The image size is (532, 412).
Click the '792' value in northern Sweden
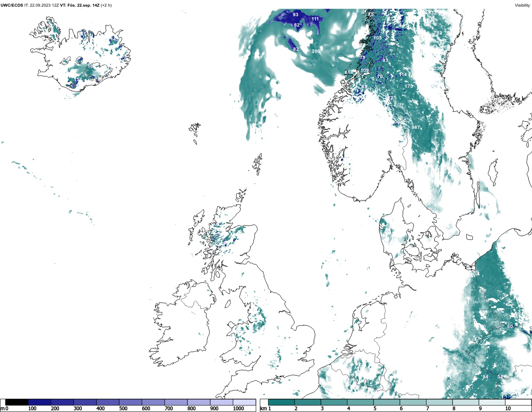tap(438, 33)
